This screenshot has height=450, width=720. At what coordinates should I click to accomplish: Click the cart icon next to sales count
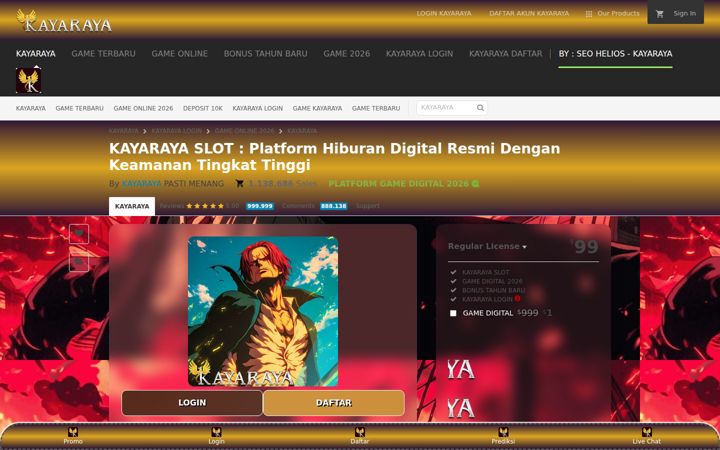pos(239,184)
